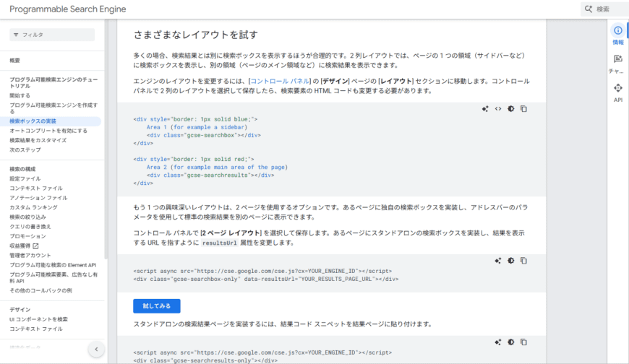Open 収益獲得 external page
The image size is (629, 364).
tap(20, 246)
